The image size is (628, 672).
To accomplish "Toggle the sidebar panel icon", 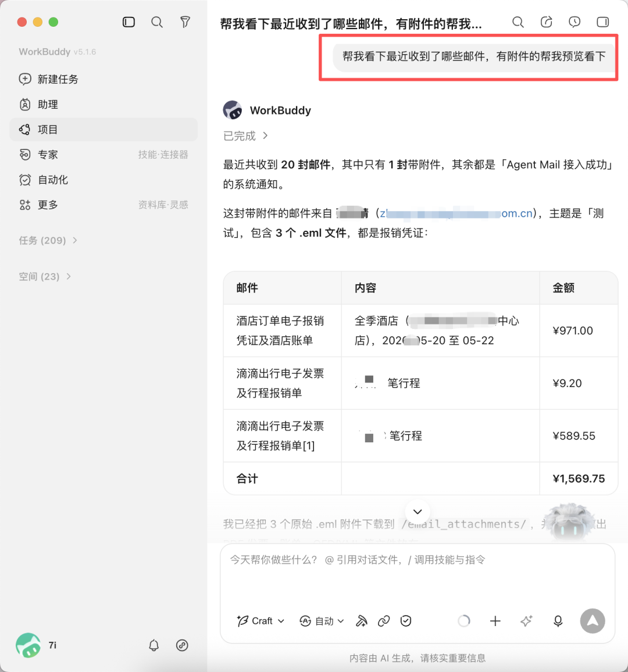I will [129, 22].
